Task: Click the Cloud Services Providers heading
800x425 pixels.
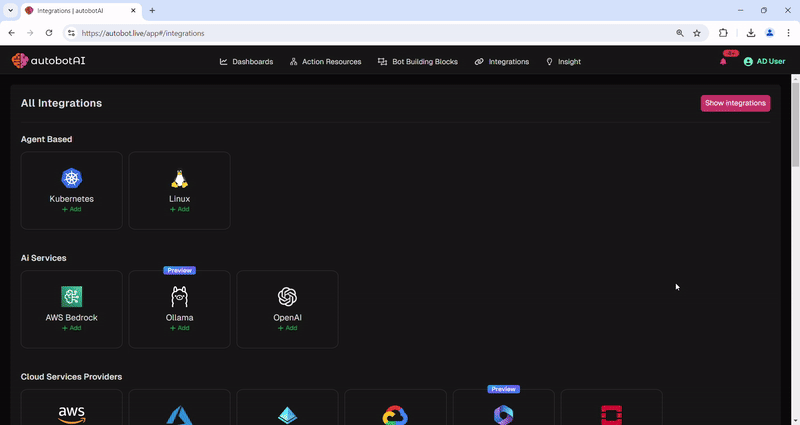Action: tap(71, 377)
